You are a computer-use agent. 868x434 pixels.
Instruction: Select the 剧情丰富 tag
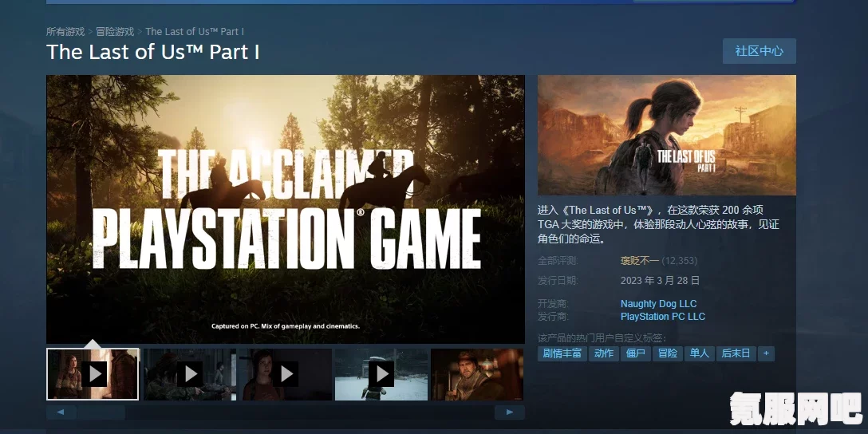click(562, 353)
